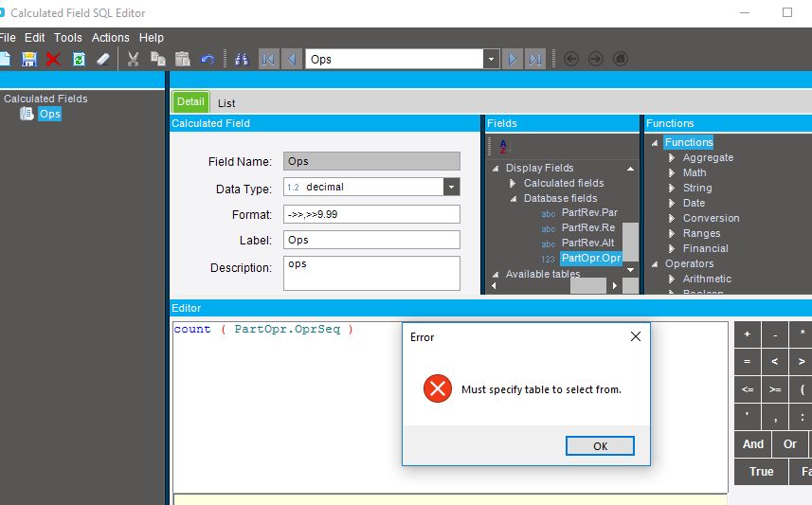Screen dimensions: 812x505
Task: Click into the Description text box
Action: (371, 273)
